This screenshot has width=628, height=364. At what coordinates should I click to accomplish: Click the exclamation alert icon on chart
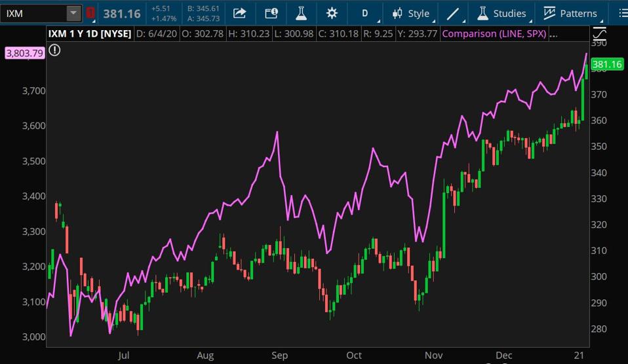[54, 50]
